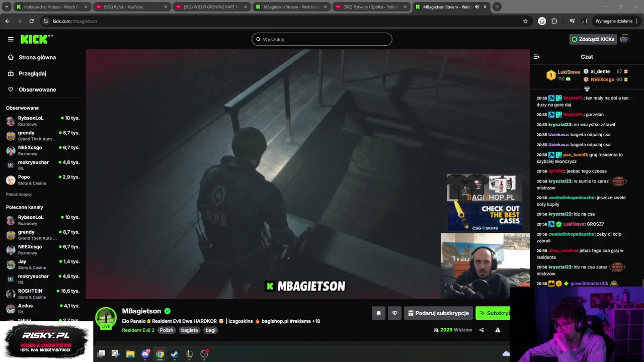
Task: Switch to WIELKI OPENING KART tab
Action: (211, 7)
